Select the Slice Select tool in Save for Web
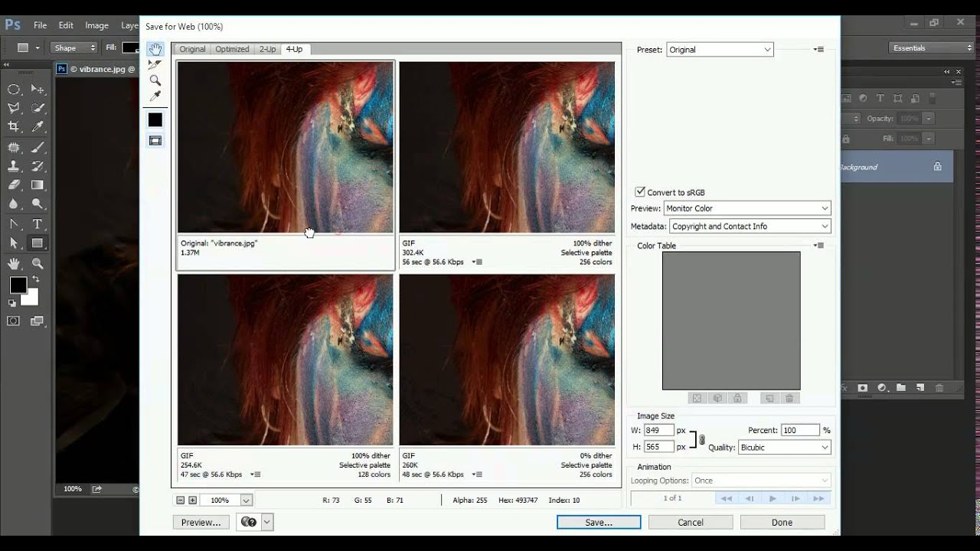The height and width of the screenshot is (551, 980). pos(155,64)
